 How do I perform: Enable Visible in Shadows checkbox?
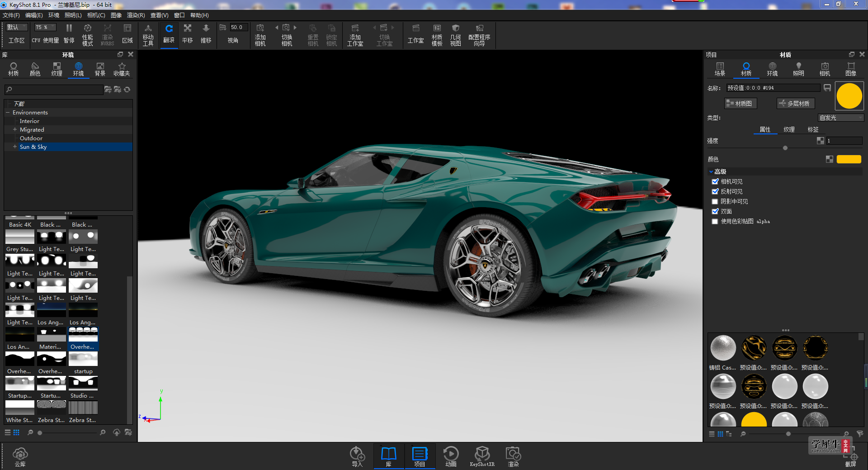pos(715,201)
